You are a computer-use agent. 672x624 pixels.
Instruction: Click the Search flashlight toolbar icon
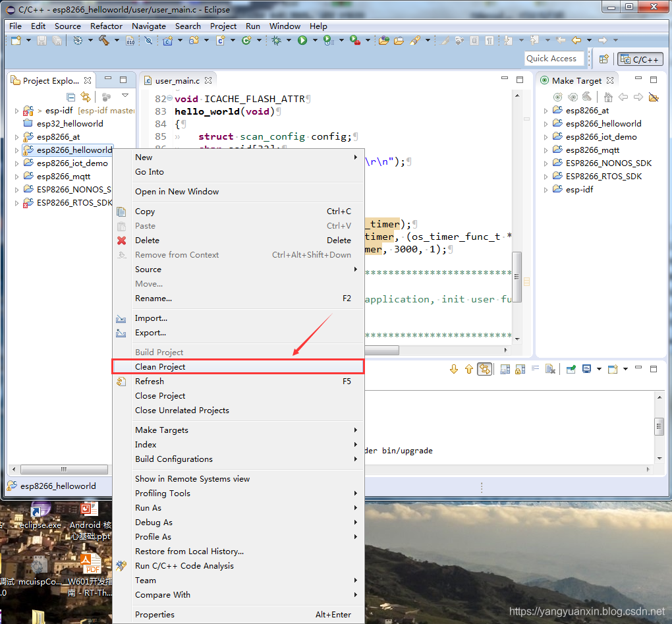point(415,40)
